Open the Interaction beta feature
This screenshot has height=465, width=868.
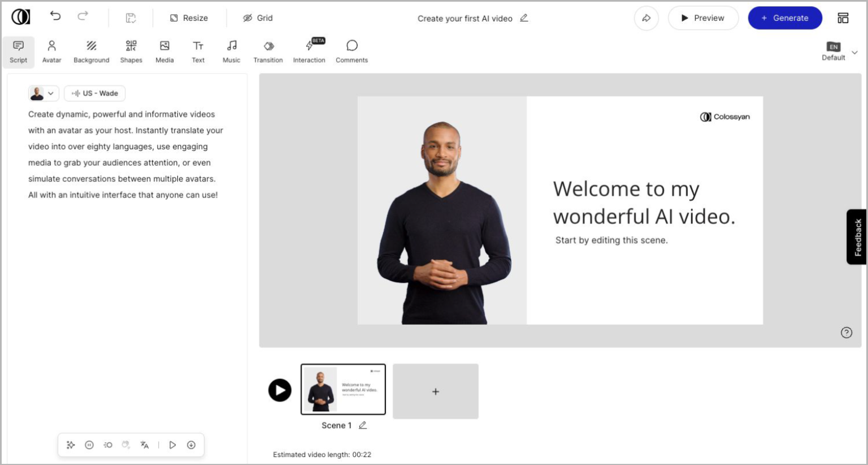pos(309,51)
